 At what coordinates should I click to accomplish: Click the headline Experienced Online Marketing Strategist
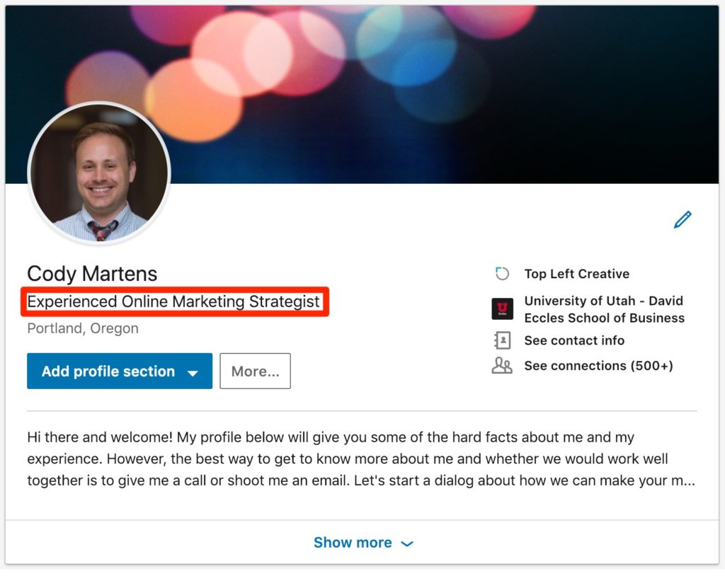click(173, 302)
